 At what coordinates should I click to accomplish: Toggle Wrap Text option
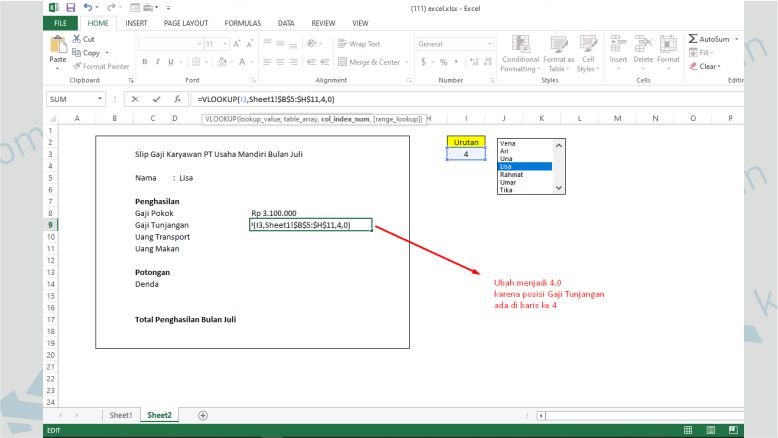coord(357,44)
